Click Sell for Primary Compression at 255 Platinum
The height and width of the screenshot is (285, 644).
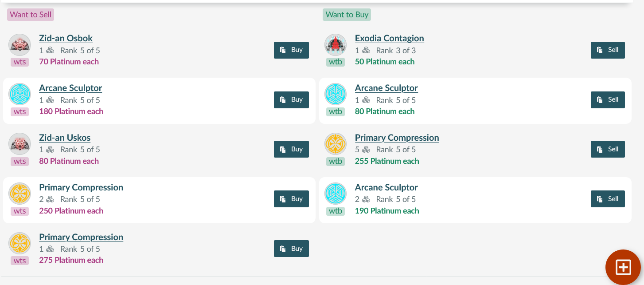(608, 149)
